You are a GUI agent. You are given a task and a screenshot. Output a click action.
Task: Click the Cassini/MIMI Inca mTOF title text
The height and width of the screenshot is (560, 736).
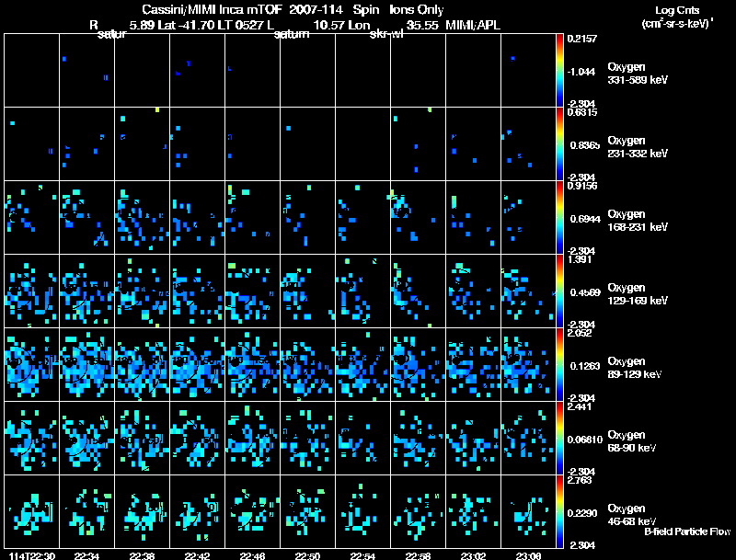coord(212,9)
